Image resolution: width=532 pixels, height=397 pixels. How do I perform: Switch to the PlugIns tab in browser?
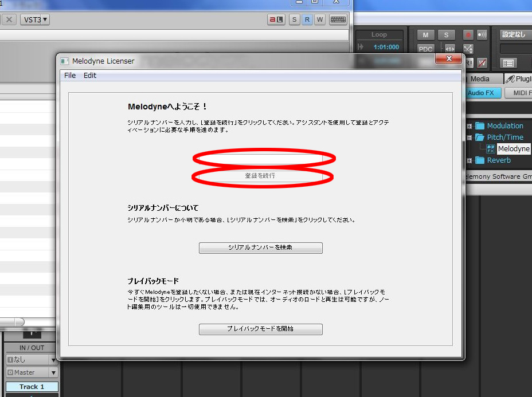pos(518,79)
